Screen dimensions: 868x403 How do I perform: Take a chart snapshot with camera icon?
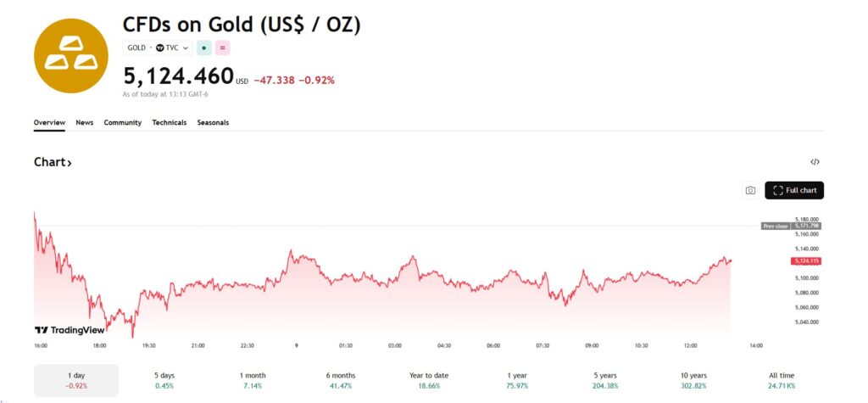pyautogui.click(x=750, y=190)
